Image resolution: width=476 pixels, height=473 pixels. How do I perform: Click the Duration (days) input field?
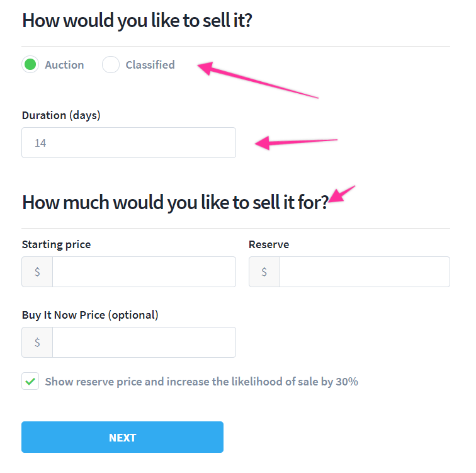(128, 143)
